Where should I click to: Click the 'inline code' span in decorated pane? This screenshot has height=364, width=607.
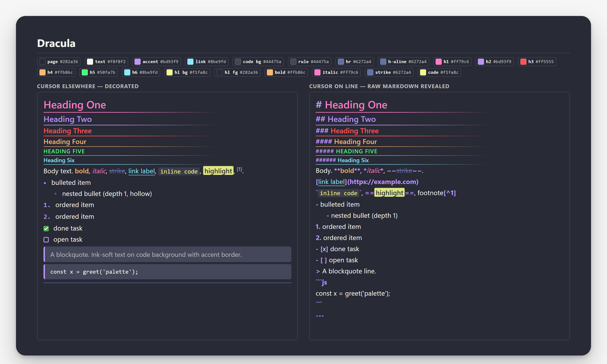tap(179, 171)
